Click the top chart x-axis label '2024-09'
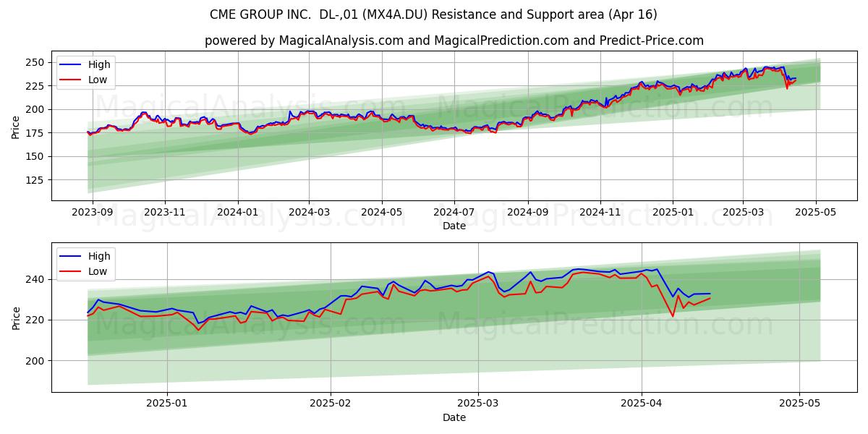The height and width of the screenshot is (434, 868). pos(527,213)
